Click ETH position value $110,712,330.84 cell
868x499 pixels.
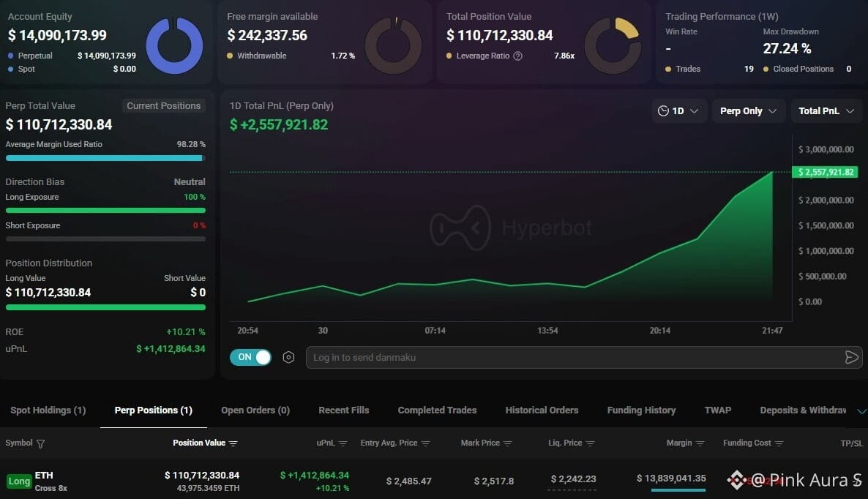pyautogui.click(x=202, y=475)
